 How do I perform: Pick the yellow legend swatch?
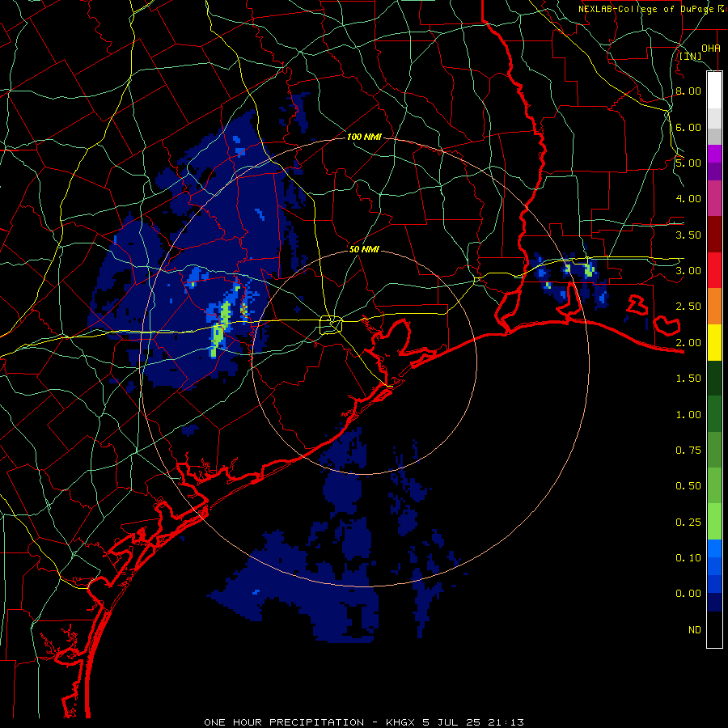(714, 343)
